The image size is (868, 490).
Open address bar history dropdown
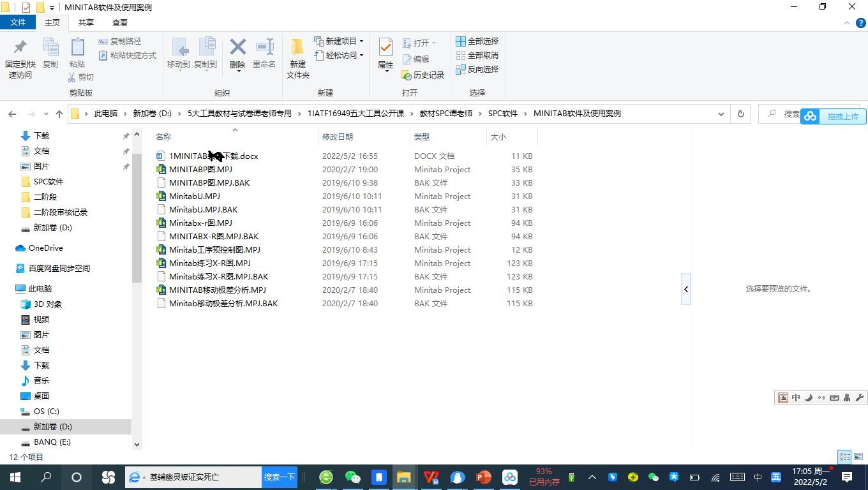tap(721, 114)
